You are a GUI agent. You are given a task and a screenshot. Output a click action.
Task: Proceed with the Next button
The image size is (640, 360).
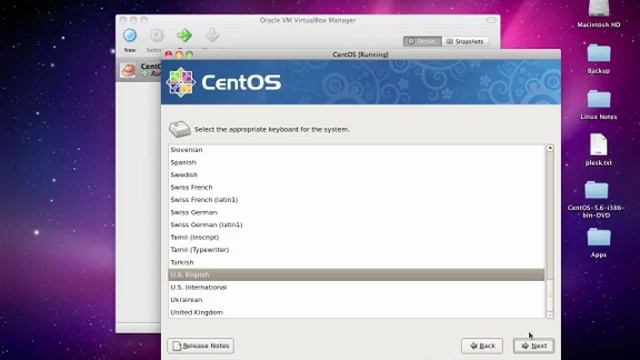(533, 346)
